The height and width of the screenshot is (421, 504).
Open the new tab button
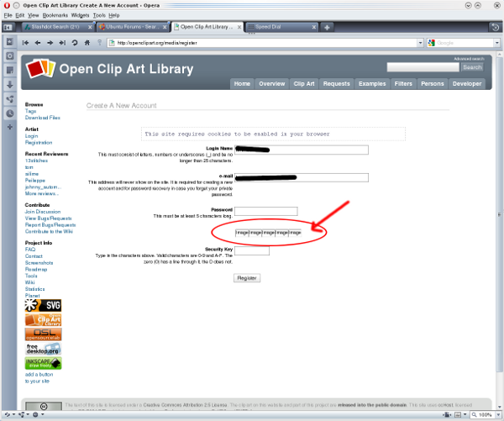coord(327,27)
